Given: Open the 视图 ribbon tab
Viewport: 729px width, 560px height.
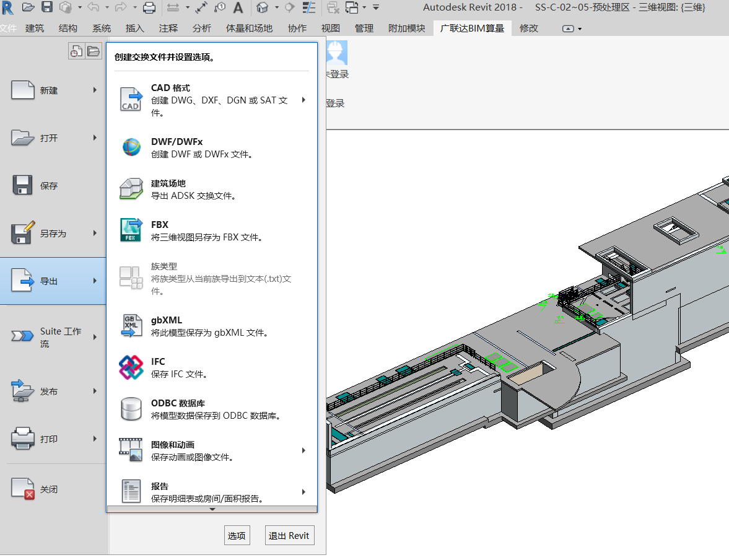Looking at the screenshot, I should pyautogui.click(x=330, y=28).
